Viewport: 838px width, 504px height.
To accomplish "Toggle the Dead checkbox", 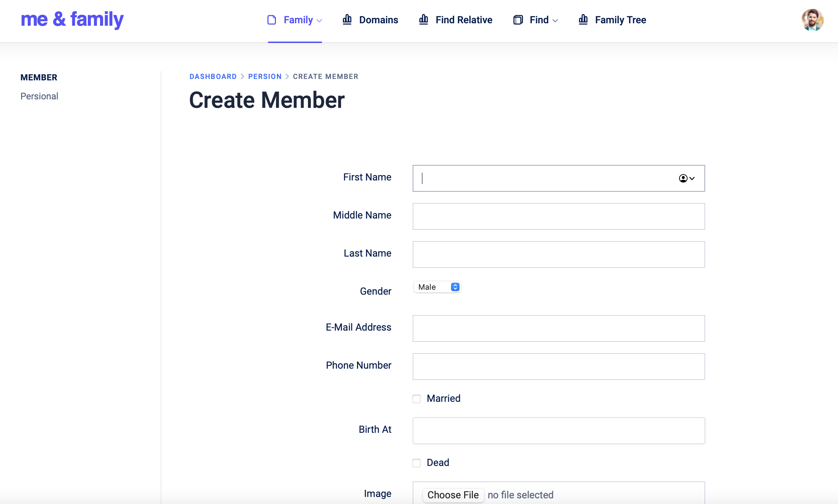I will 417,463.
